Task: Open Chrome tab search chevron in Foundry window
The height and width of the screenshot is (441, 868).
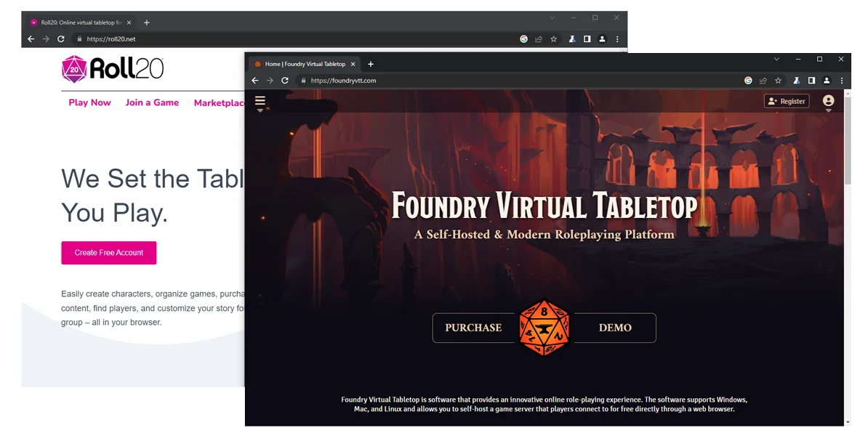Action: [x=776, y=59]
